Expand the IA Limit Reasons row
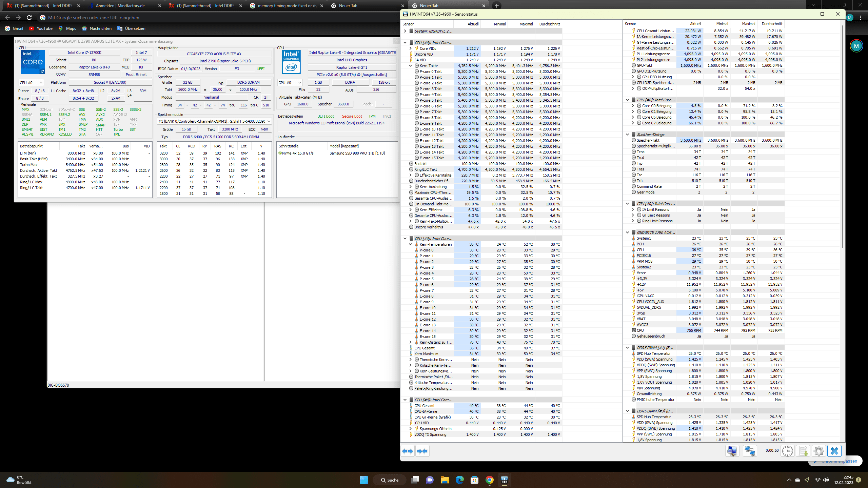 point(633,209)
